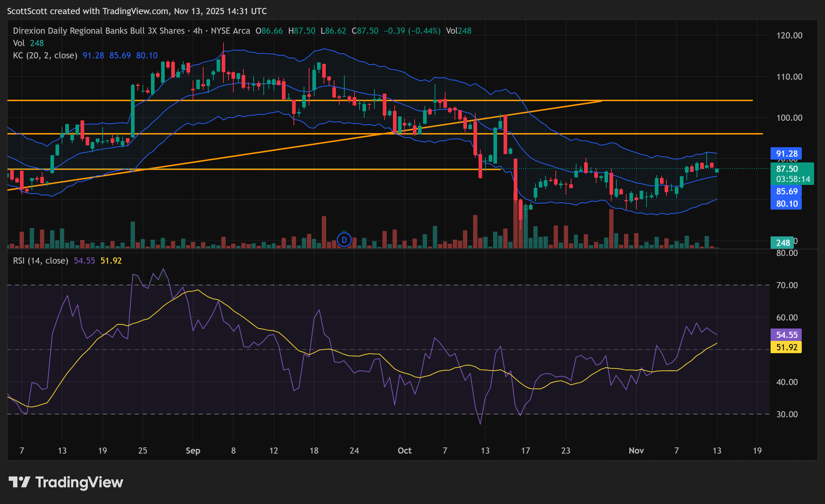Screen dimensions: 825x504
Task: Click the 03:58:14 bar countdown timer
Action: pos(793,179)
